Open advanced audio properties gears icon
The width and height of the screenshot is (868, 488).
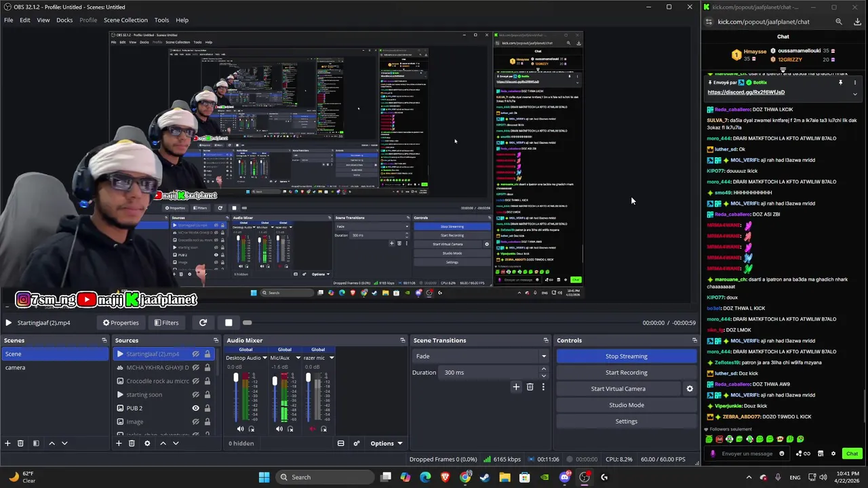point(357,443)
